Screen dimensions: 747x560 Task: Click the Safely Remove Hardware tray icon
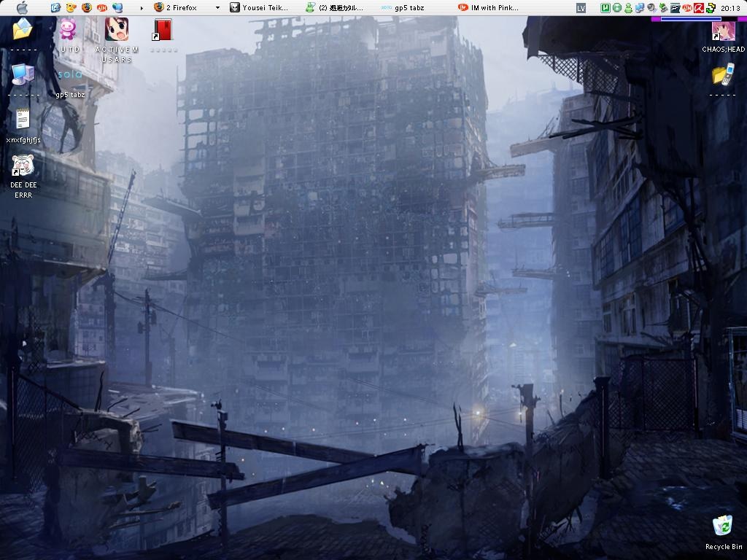tap(663, 8)
